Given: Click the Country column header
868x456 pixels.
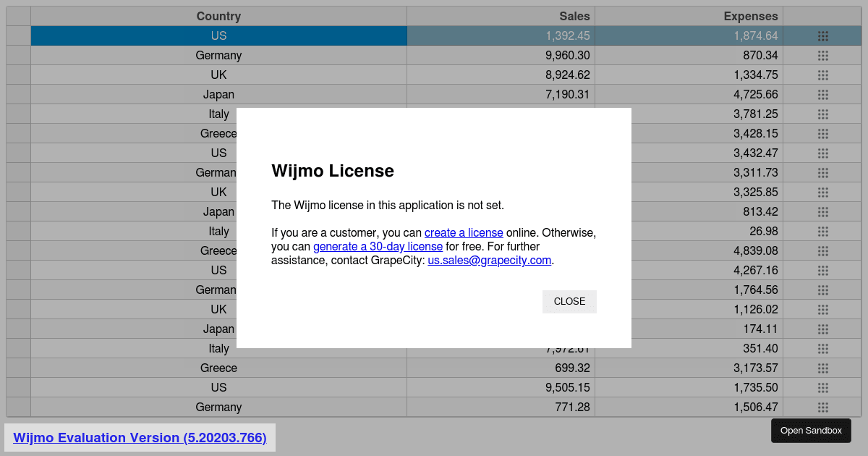Looking at the screenshot, I should (x=218, y=16).
